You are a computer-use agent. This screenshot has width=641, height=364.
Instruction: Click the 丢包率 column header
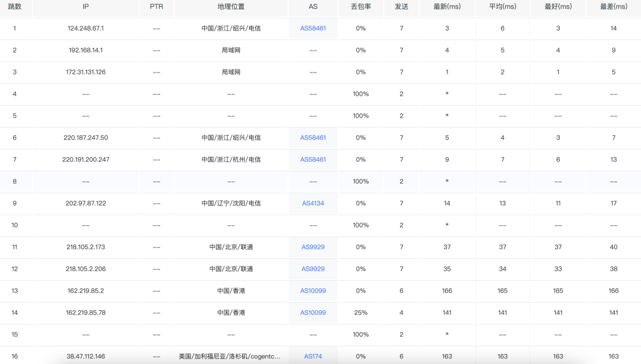click(361, 8)
